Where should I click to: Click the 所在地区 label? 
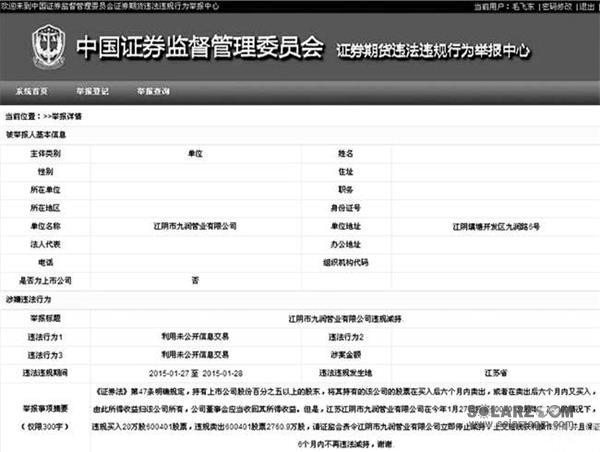tap(46, 208)
